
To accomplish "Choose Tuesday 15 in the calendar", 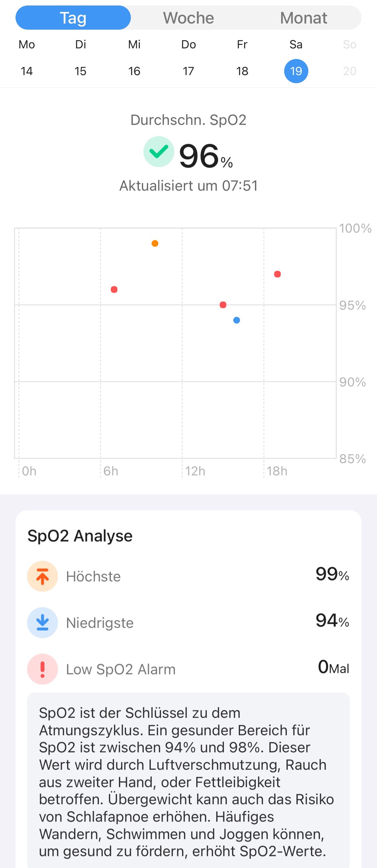I will (81, 71).
